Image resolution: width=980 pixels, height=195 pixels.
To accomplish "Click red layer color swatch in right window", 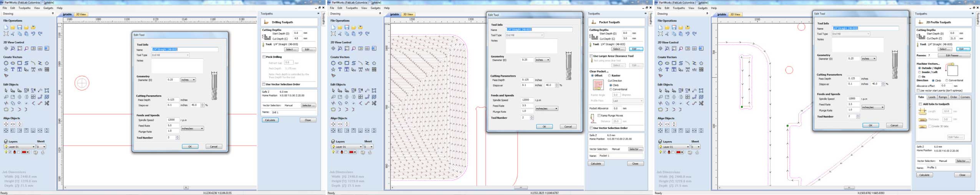I will [680, 152].
